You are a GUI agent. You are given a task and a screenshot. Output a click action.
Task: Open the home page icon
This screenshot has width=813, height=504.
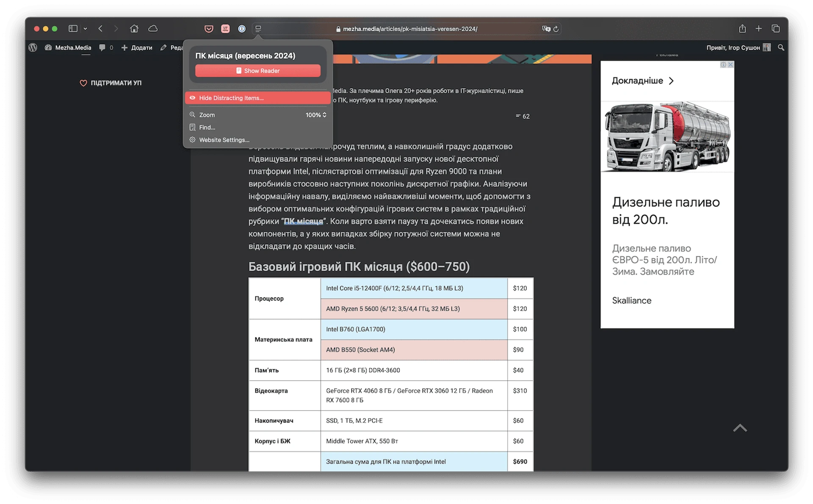(134, 29)
